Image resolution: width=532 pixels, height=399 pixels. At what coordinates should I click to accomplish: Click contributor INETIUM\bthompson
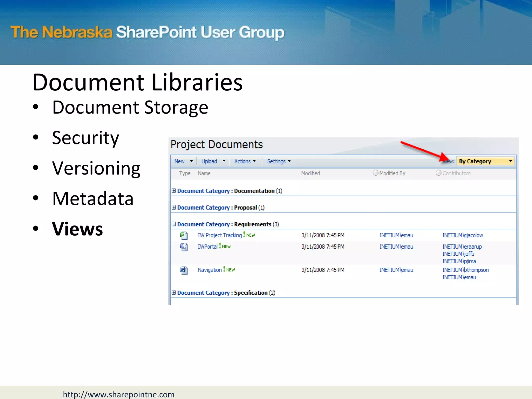click(465, 270)
